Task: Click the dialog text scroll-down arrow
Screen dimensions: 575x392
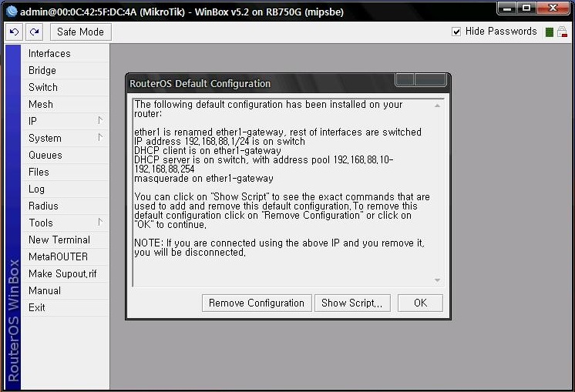Action: (437, 280)
